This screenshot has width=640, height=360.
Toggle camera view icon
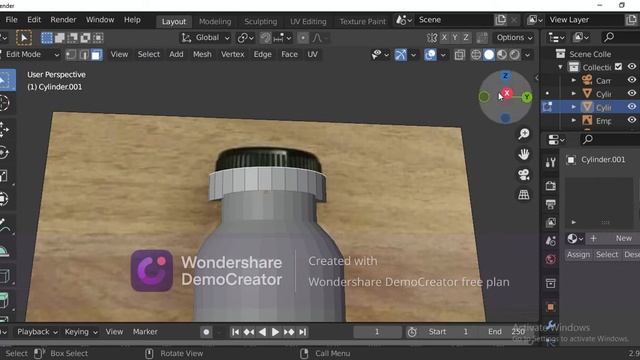tap(524, 175)
